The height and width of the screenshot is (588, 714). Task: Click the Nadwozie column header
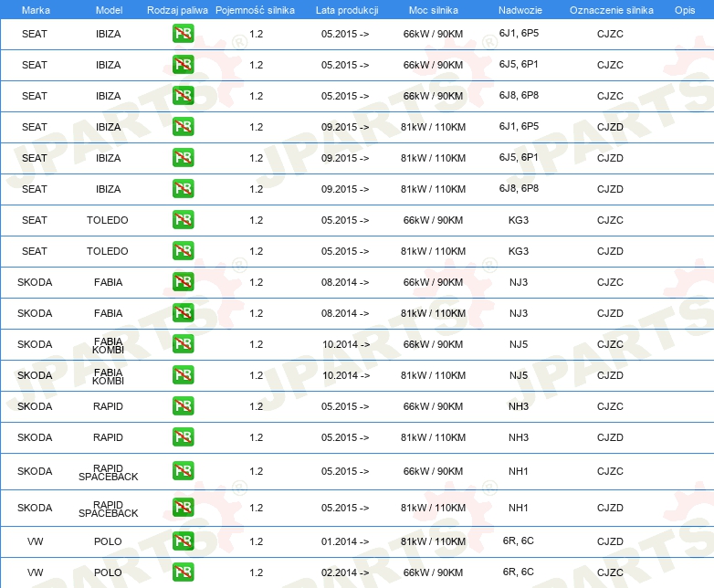(520, 10)
